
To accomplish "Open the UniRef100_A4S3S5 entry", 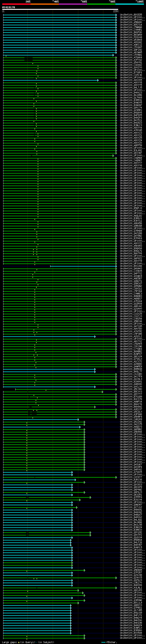I will (131, 80).
